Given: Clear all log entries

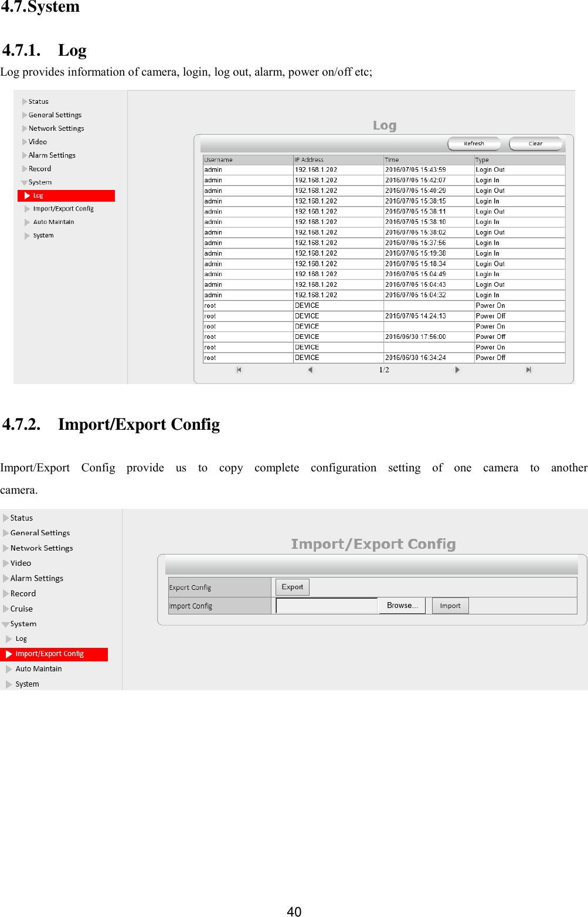Looking at the screenshot, I should [535, 143].
